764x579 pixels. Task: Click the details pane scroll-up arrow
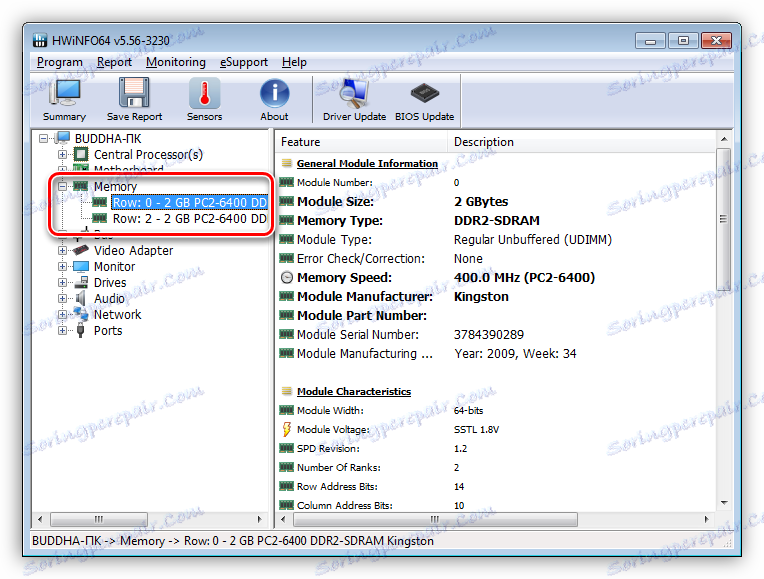coord(724,139)
